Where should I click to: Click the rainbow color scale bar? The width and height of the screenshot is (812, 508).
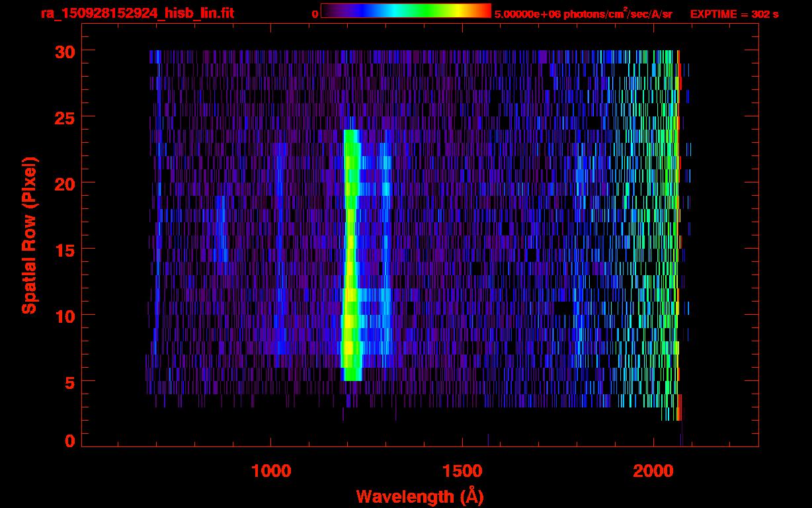point(405,11)
